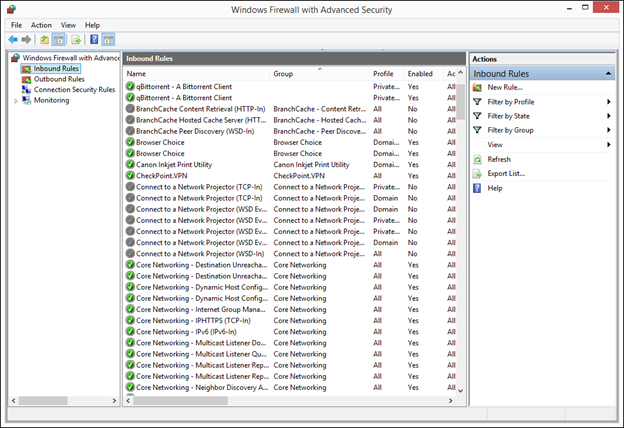Sort by the Enabled column header
The height and width of the screenshot is (428, 624).
click(x=424, y=74)
